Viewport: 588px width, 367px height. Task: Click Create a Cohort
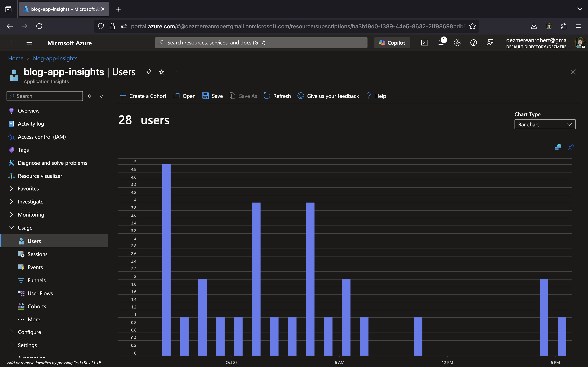pos(143,96)
